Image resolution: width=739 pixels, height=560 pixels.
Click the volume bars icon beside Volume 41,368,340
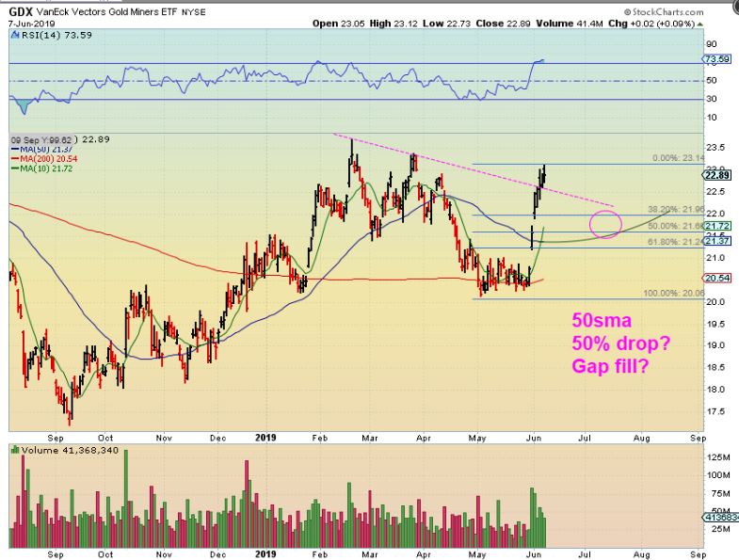[15, 450]
